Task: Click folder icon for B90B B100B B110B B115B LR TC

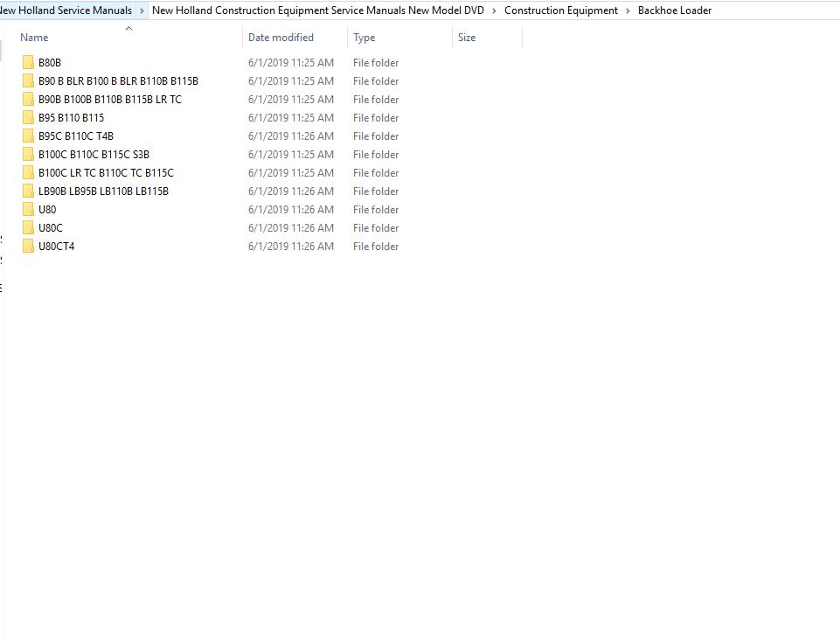Action: pyautogui.click(x=28, y=99)
